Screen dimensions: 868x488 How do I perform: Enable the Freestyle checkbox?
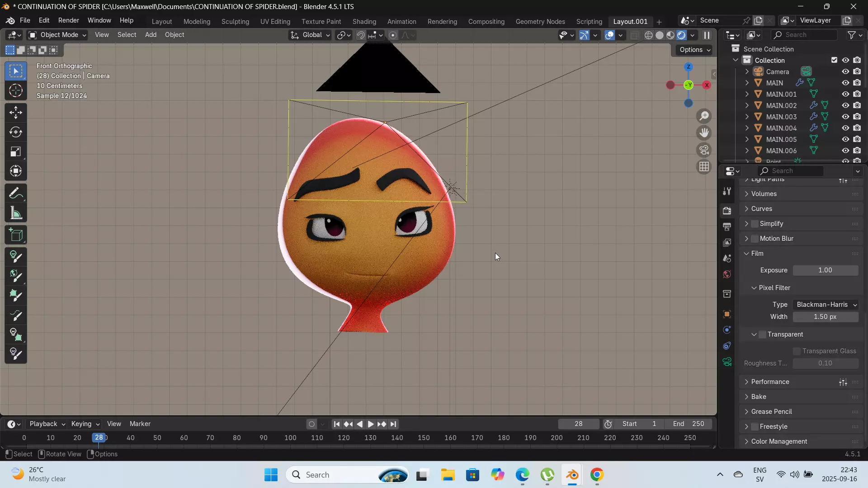pos(755,427)
